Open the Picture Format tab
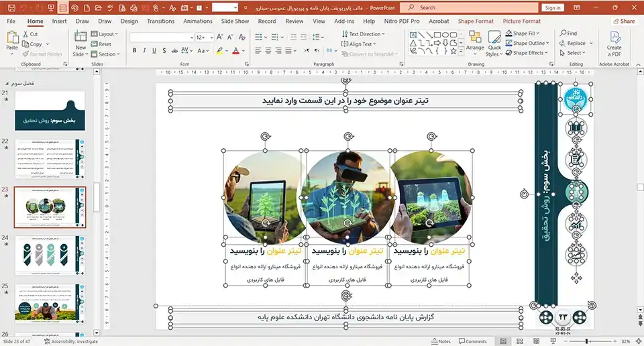This screenshot has height=346, width=644. click(x=522, y=21)
